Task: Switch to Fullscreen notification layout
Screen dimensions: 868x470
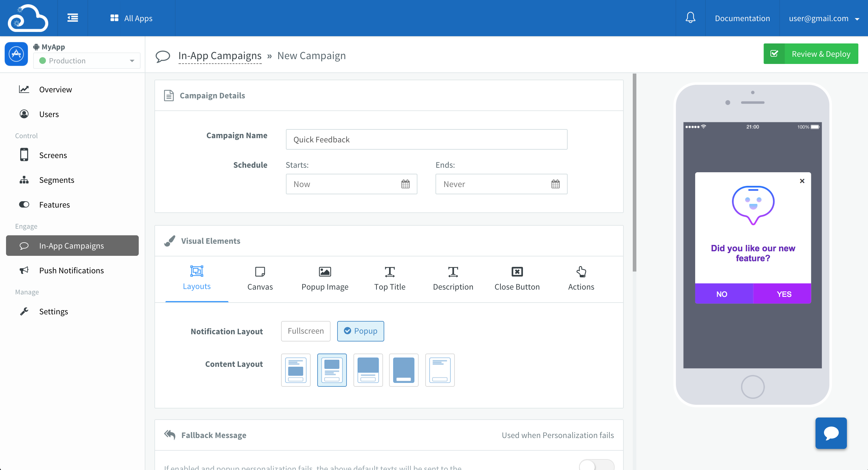Action: 305,331
